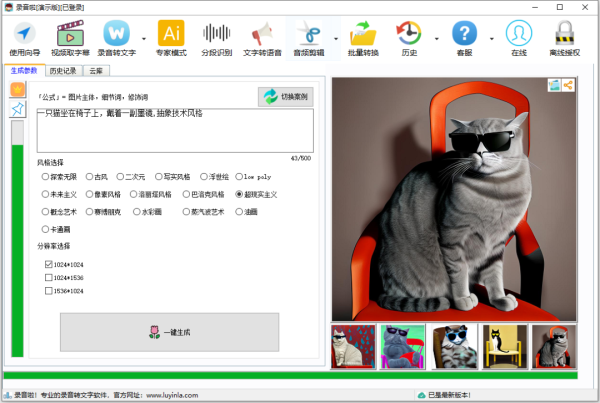The width and height of the screenshot is (600, 403).
Task: Open 专家模式 Ai expert mode
Action: (x=171, y=38)
